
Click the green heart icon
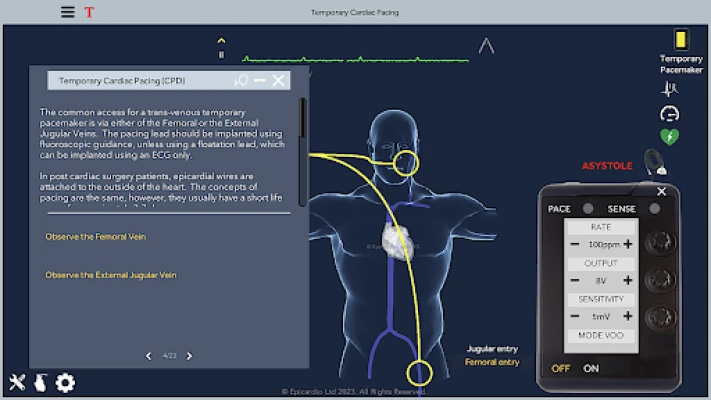670,137
